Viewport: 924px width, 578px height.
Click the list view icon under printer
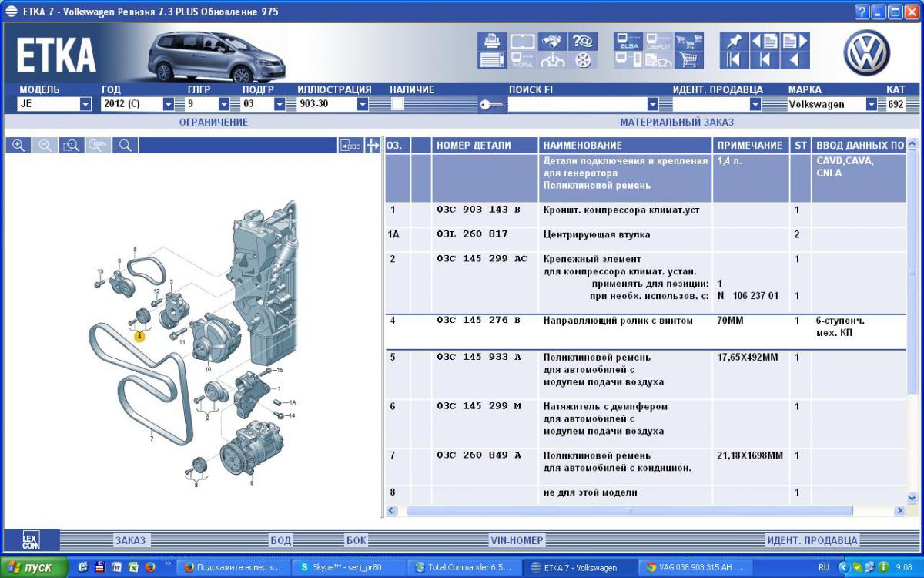point(491,60)
